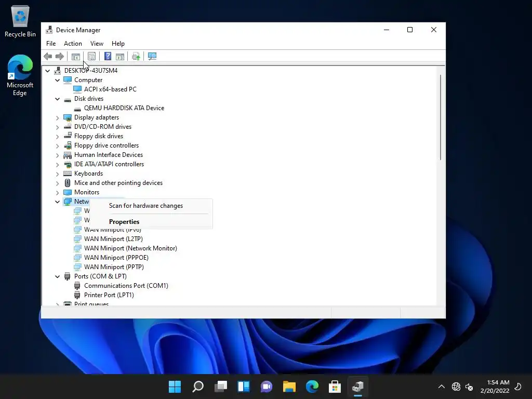The height and width of the screenshot is (399, 532).
Task: Open Task View from the taskbar
Action: tap(220, 387)
